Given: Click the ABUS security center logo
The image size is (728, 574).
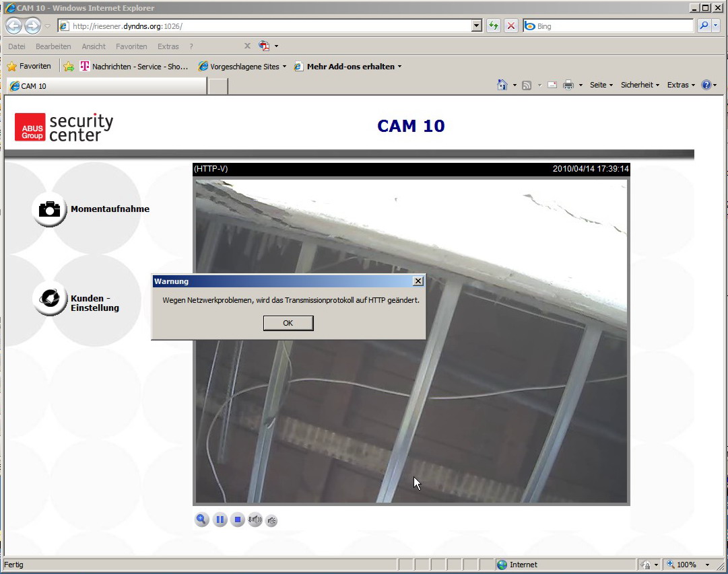Looking at the screenshot, I should pyautogui.click(x=63, y=127).
